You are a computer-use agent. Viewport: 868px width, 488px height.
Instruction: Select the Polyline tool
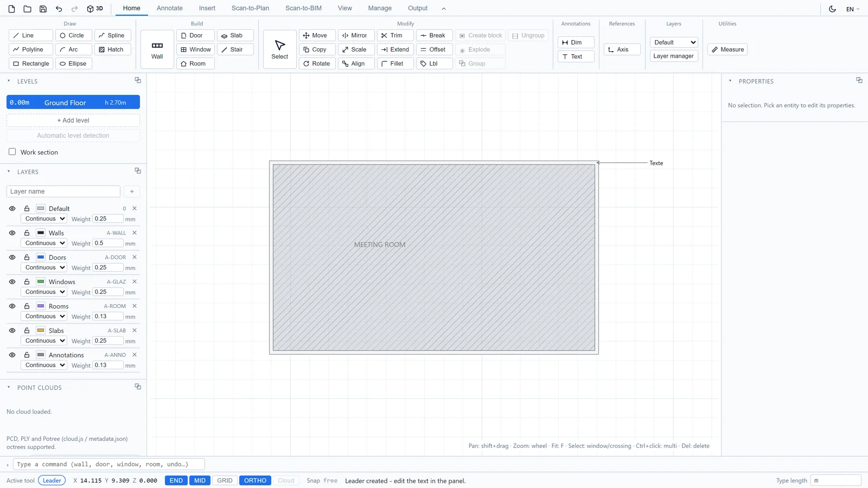click(31, 49)
